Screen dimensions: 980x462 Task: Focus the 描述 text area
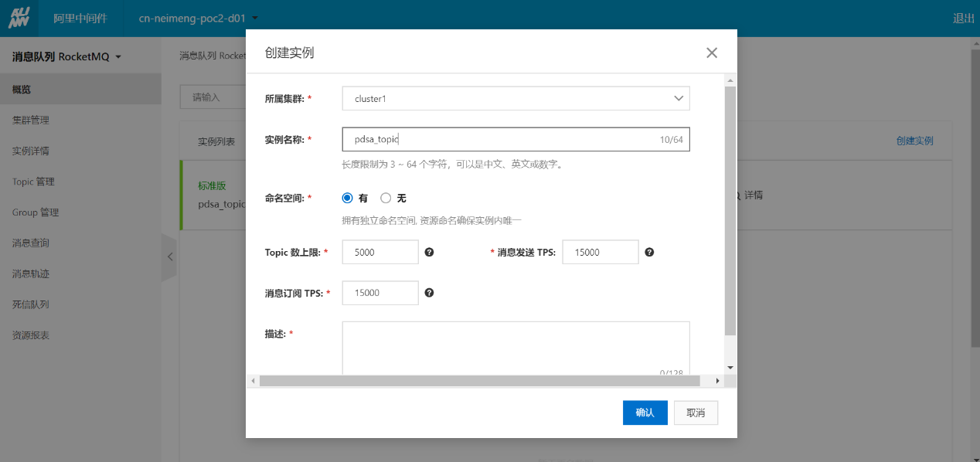(x=516, y=348)
